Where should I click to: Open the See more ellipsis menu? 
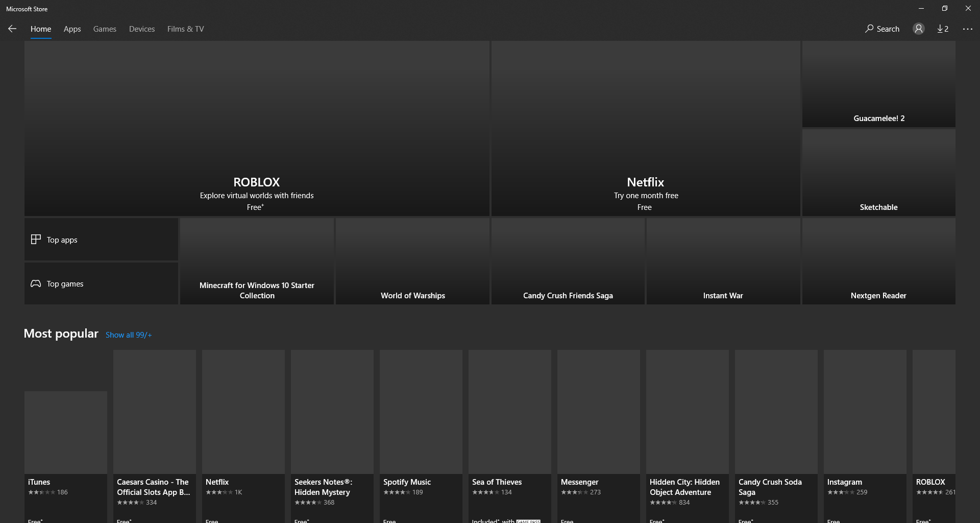[967, 29]
